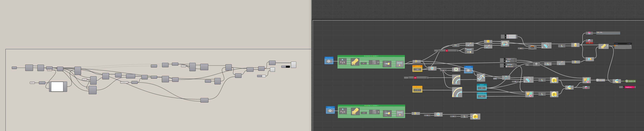
Task: Select the pink component with the red error badge
Action: pyautogui.click(x=589, y=41)
